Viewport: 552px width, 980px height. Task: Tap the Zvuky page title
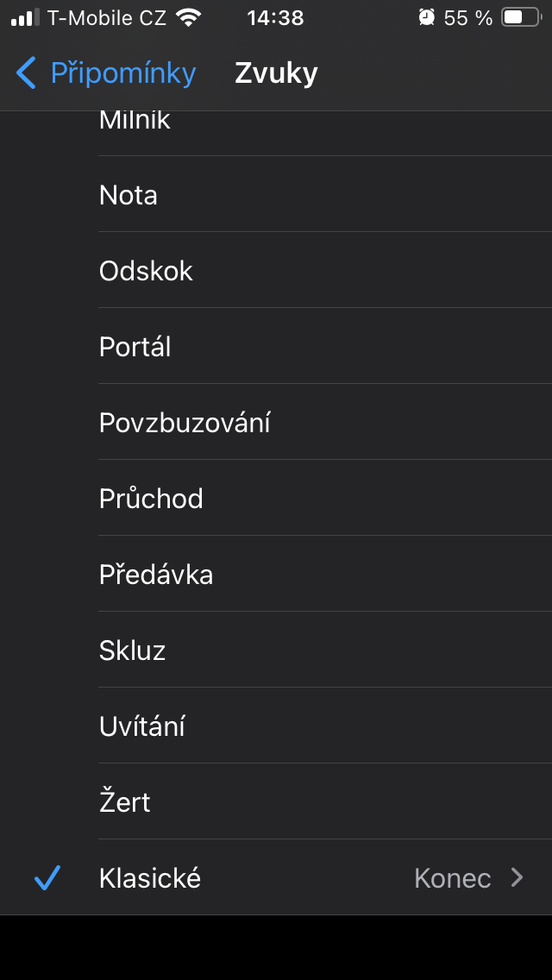276,73
